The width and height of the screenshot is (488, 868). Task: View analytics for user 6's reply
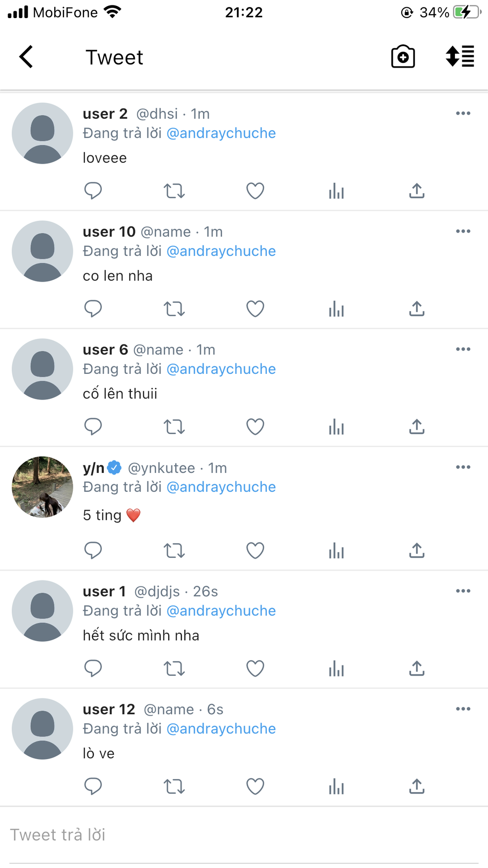[336, 427]
